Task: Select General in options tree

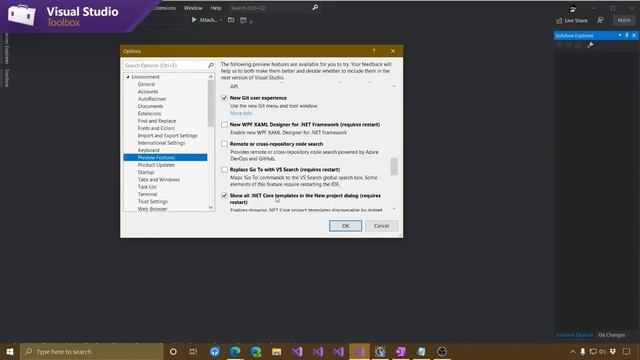Action: [x=146, y=84]
